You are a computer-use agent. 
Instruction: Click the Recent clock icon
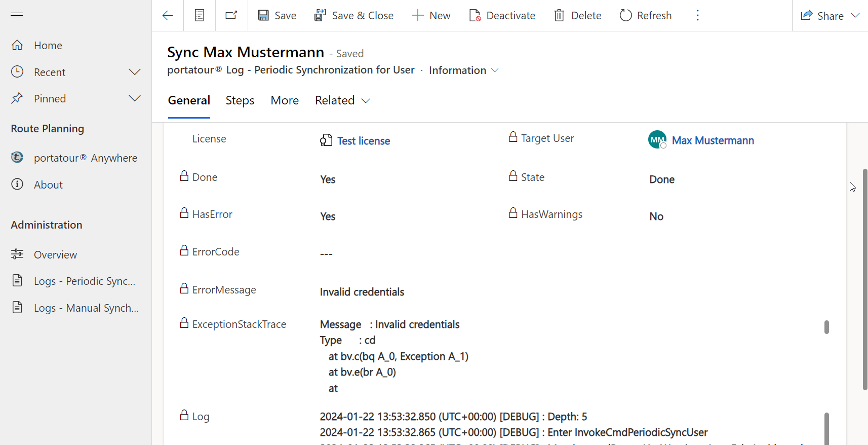tap(17, 71)
